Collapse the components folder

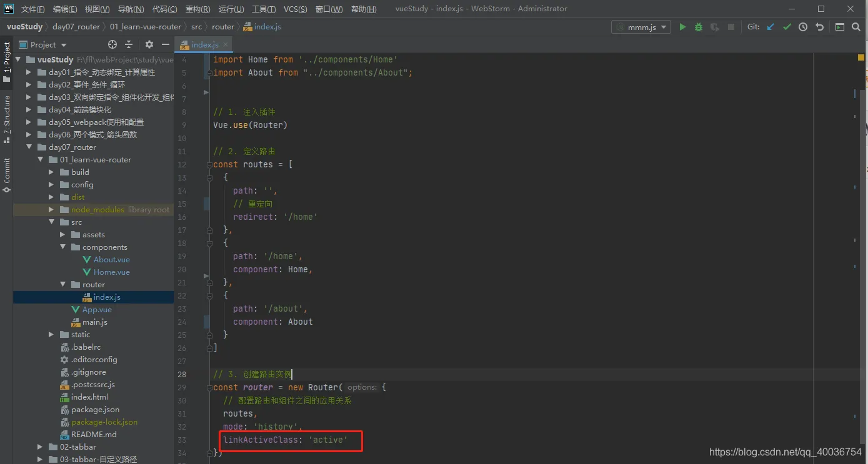(62, 247)
